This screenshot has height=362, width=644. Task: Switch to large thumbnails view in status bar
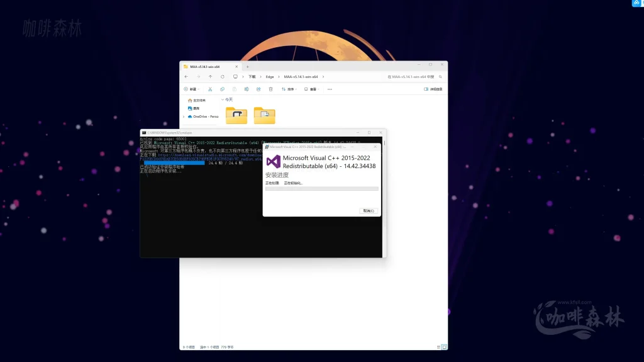click(x=444, y=347)
